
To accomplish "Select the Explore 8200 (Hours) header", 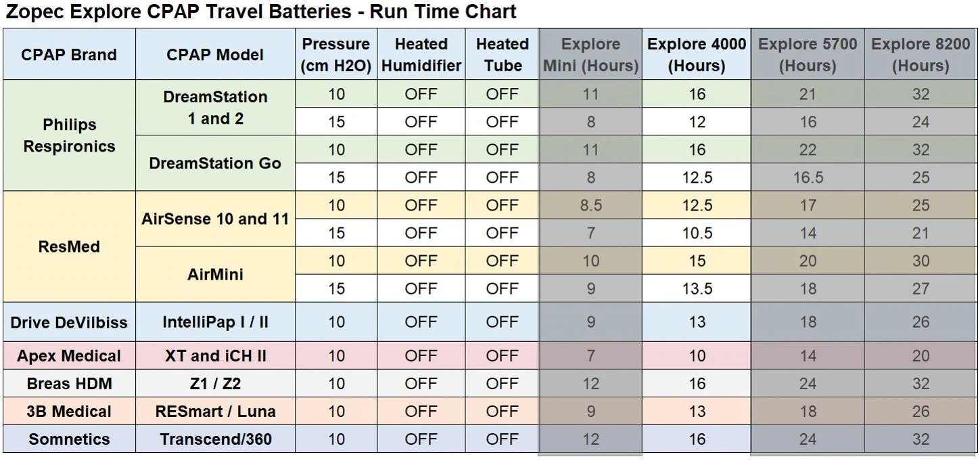I will [920, 55].
